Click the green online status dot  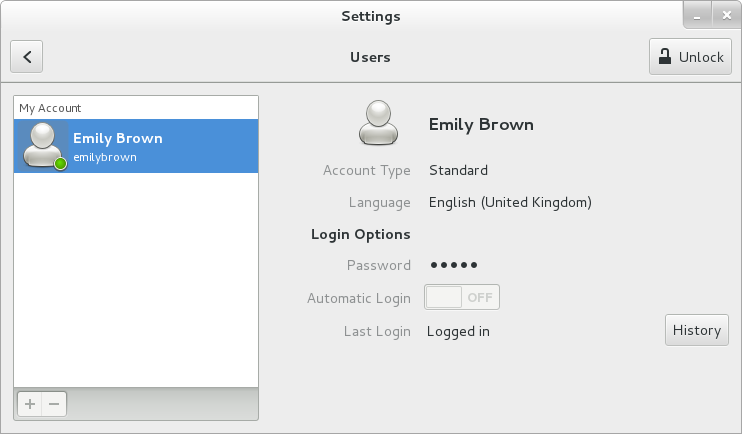coord(60,163)
